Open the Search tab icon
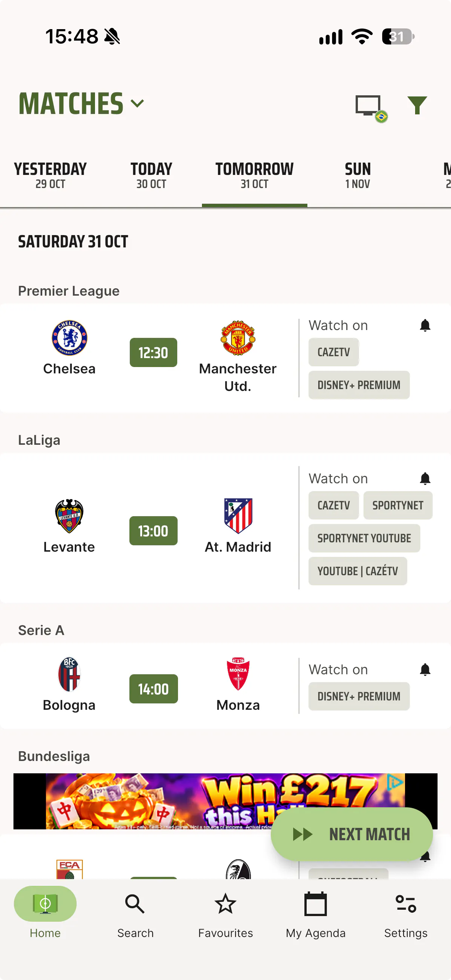Image resolution: width=451 pixels, height=980 pixels. click(135, 903)
